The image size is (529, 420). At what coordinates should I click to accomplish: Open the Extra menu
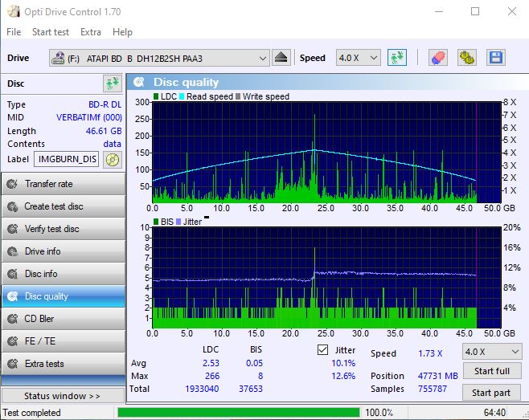pyautogui.click(x=91, y=32)
